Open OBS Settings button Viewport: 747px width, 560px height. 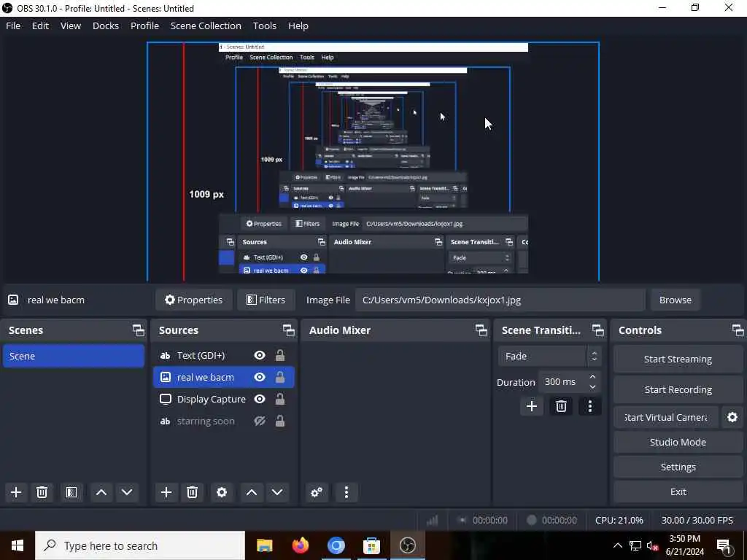click(678, 467)
